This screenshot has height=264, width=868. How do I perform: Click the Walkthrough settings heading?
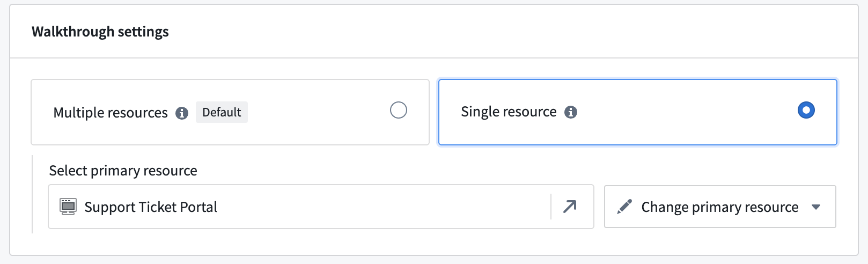click(x=100, y=32)
